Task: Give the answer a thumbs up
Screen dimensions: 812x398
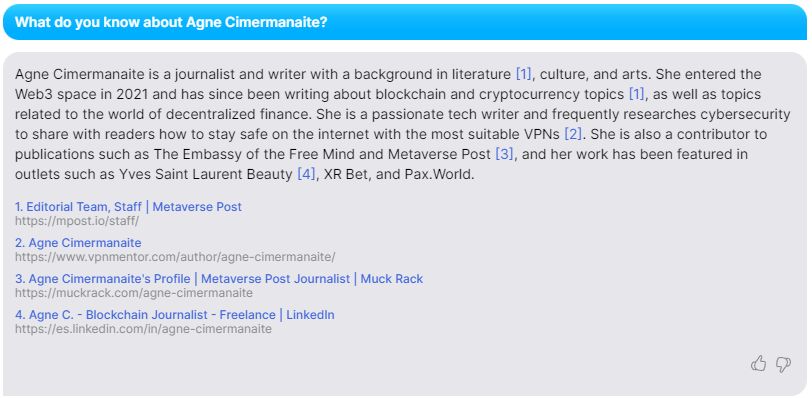Action: pyautogui.click(x=758, y=364)
